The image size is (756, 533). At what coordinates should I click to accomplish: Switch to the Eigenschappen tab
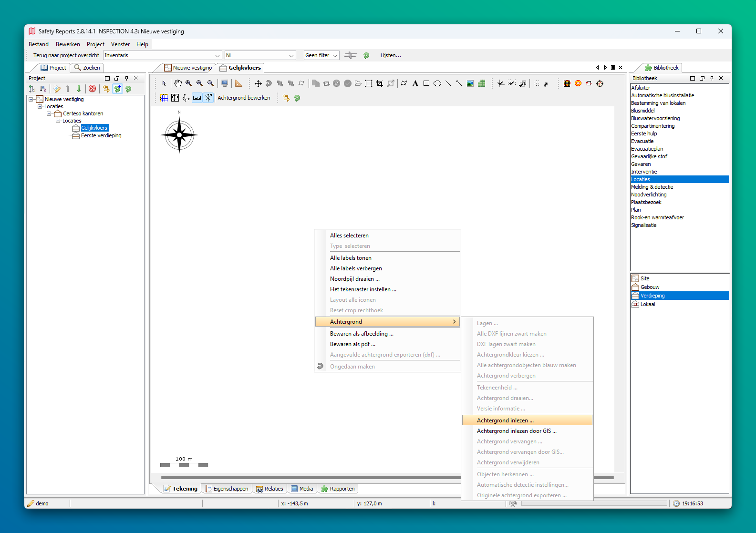coord(227,489)
